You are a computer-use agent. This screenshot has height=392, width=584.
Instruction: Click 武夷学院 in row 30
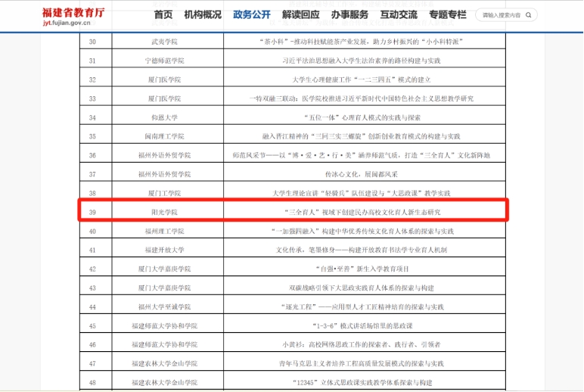click(x=164, y=42)
